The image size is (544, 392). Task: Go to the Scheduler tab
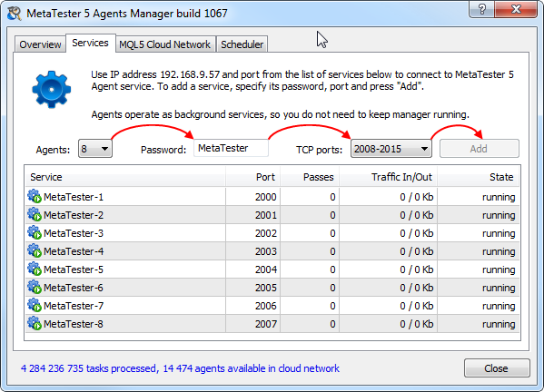(242, 44)
